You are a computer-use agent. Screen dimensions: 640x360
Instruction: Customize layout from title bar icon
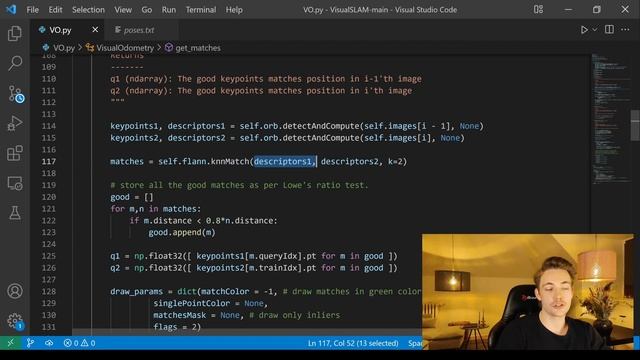pos(538,9)
